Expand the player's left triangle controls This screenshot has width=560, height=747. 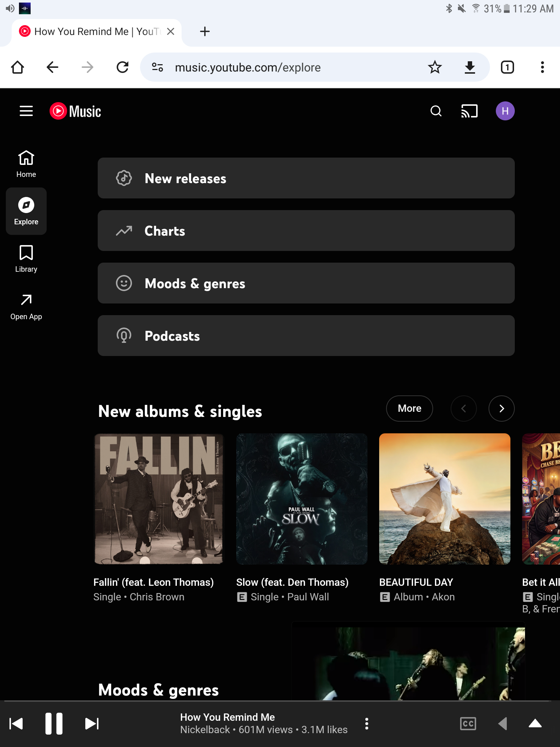(503, 724)
